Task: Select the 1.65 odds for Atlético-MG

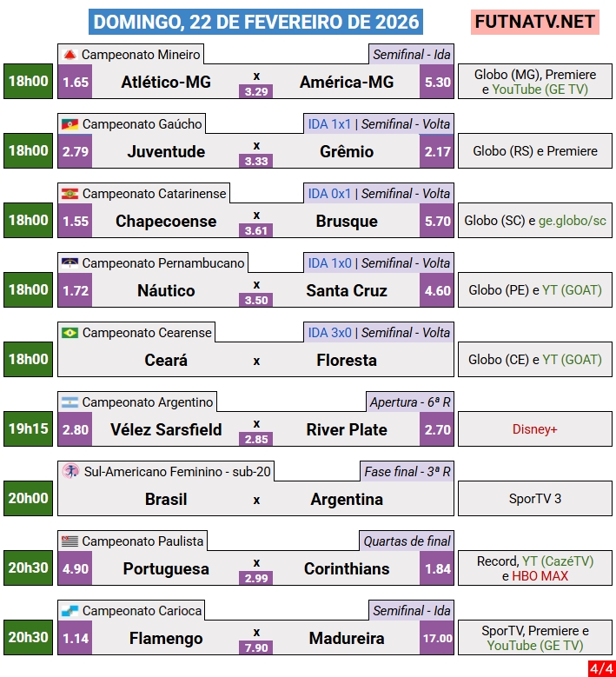Action: pos(76,82)
